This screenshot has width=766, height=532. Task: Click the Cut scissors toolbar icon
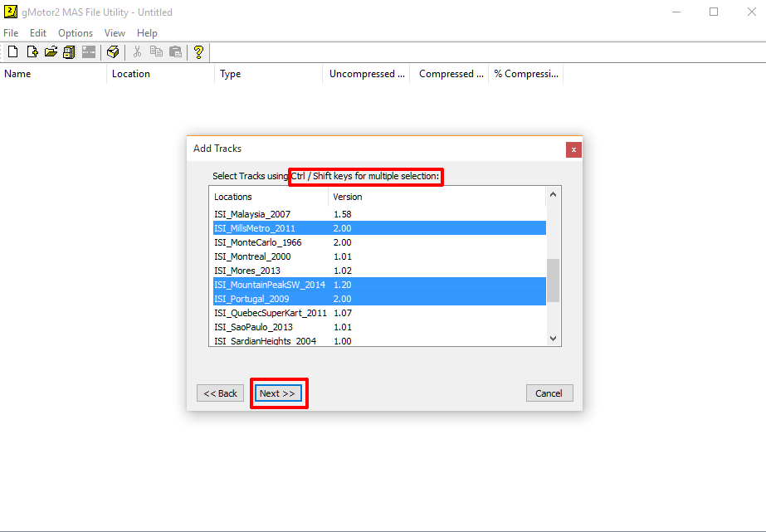coord(137,51)
